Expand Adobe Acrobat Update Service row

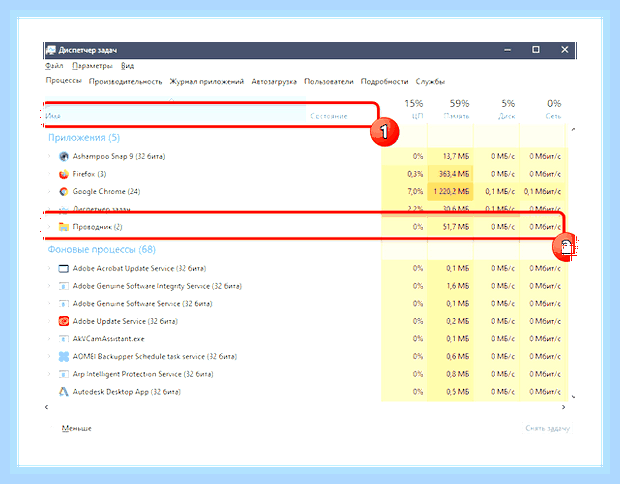click(49, 268)
